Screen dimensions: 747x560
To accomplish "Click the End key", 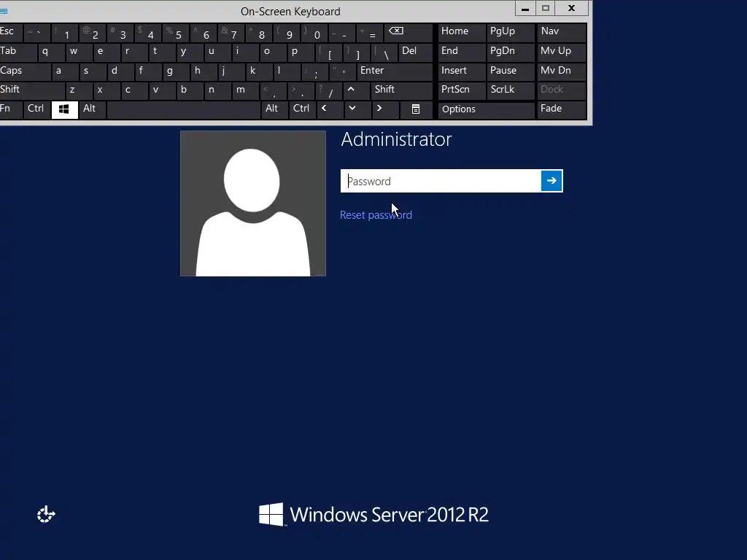I will coord(461,52).
